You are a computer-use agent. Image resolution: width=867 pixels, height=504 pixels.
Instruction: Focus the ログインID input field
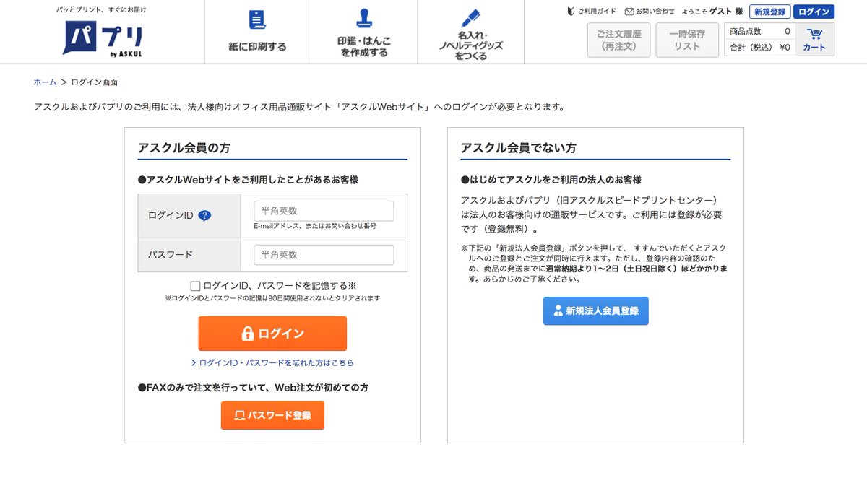[x=324, y=211]
